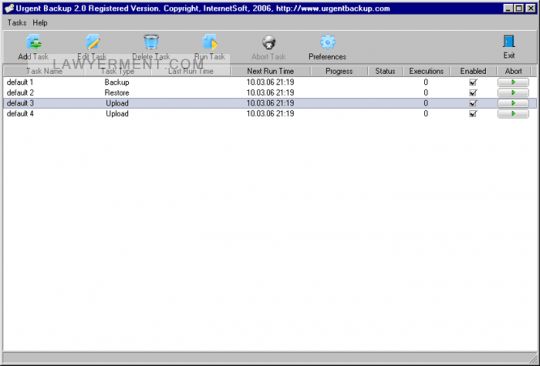Screen dimensions: 540x366
Task: Click the app icon in the title bar
Action: [9, 8]
